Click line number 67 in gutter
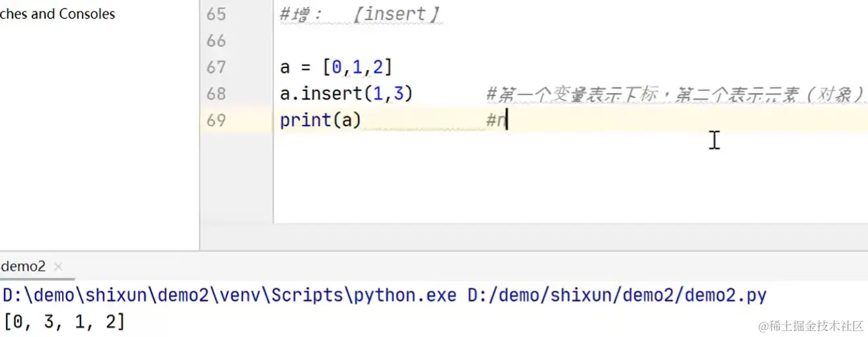 [x=216, y=67]
